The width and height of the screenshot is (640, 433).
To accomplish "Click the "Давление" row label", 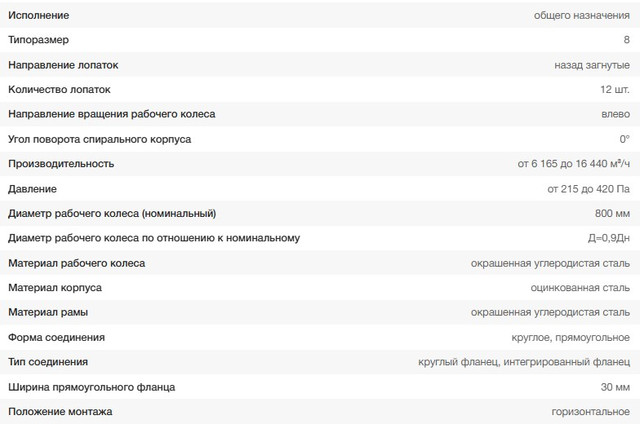I will pyautogui.click(x=33, y=188).
